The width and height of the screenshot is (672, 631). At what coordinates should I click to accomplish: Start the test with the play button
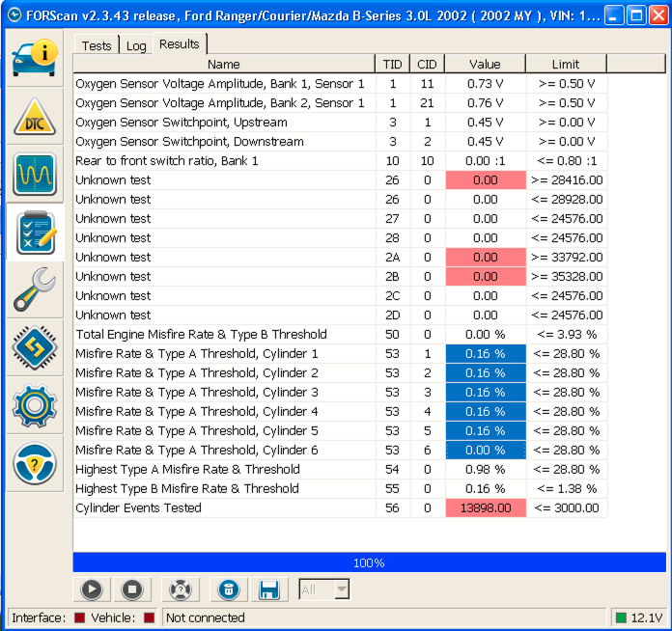(x=92, y=589)
